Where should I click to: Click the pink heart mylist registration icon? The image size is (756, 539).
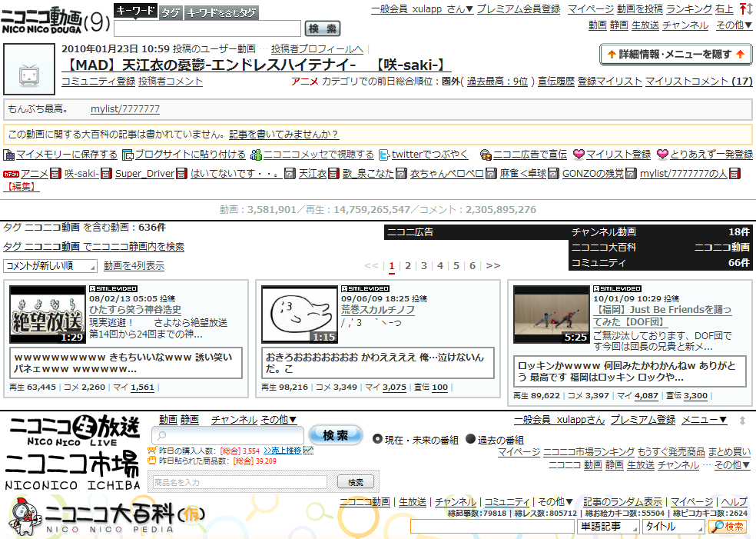(579, 155)
